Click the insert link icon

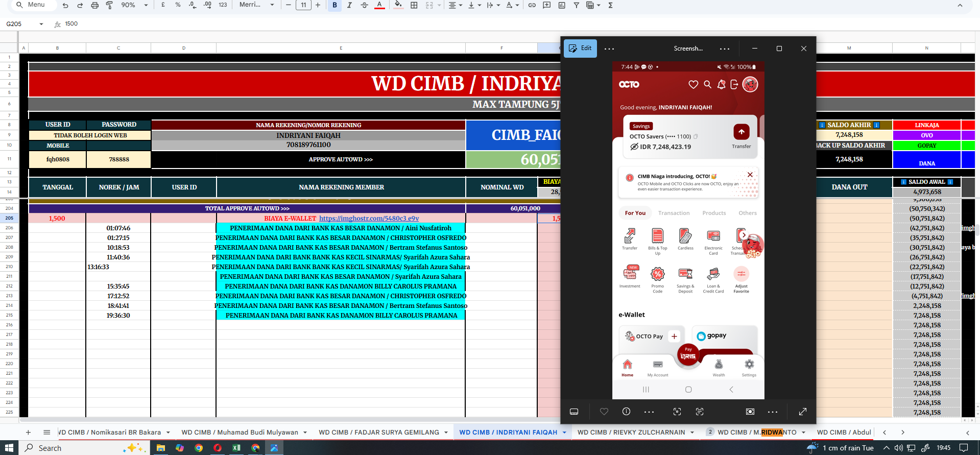point(532,5)
